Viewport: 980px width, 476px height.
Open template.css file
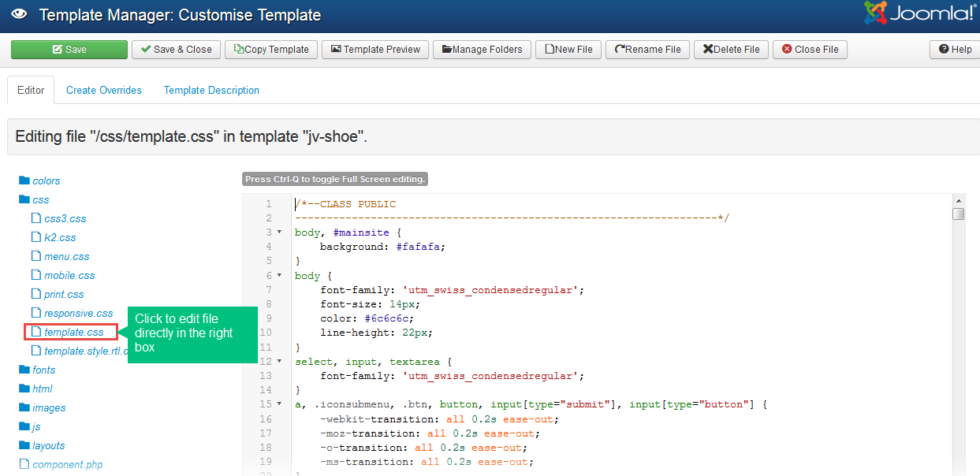pos(71,332)
